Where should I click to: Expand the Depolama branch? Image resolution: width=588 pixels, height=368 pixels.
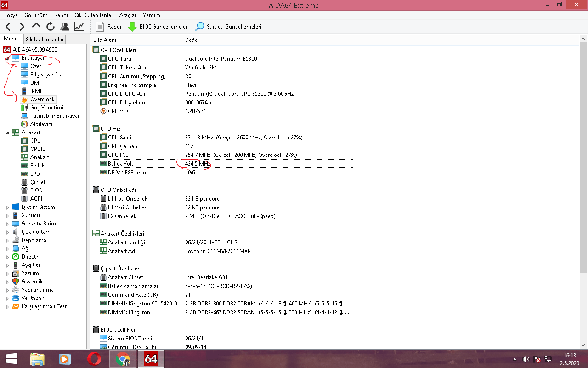[x=7, y=240]
